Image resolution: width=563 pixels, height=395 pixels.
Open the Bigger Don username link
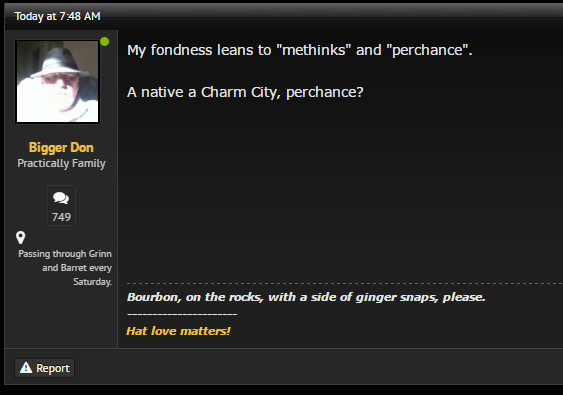tap(61, 148)
